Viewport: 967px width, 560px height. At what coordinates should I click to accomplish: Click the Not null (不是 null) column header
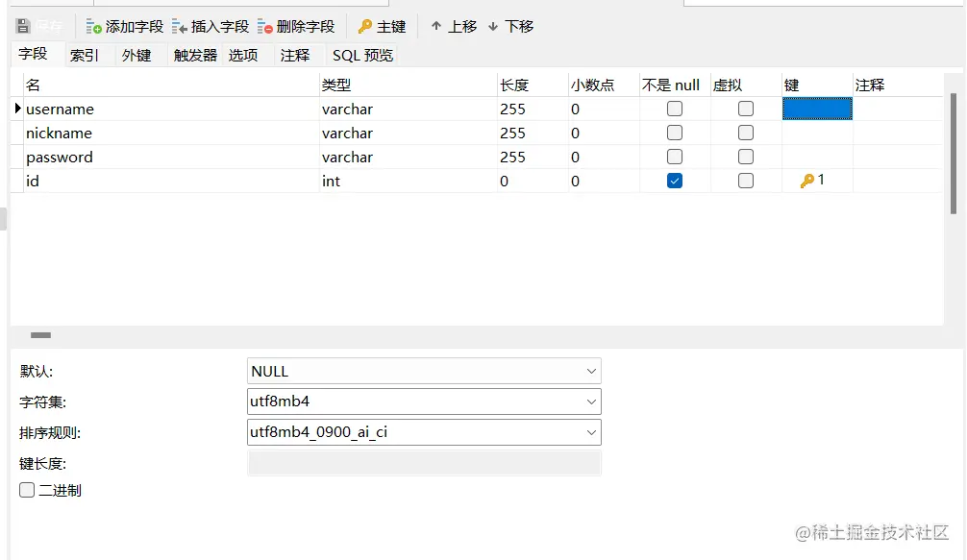click(x=675, y=85)
